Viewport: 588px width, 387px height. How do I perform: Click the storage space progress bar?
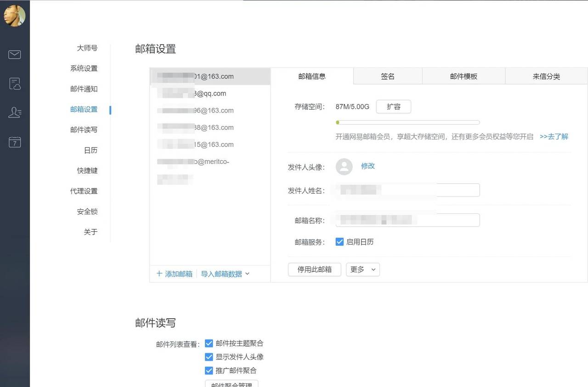tap(408, 122)
